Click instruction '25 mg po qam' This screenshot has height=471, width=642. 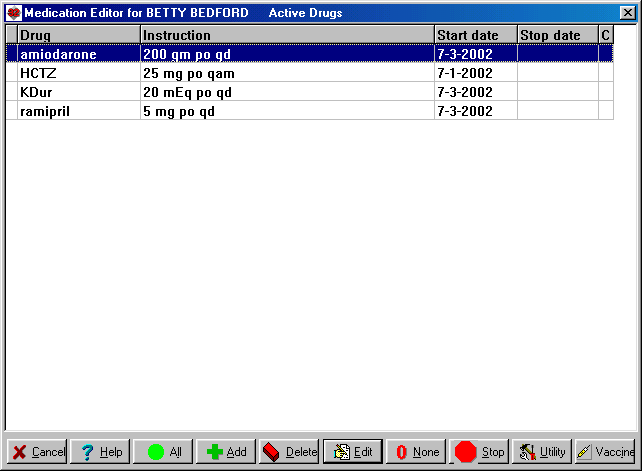189,74
